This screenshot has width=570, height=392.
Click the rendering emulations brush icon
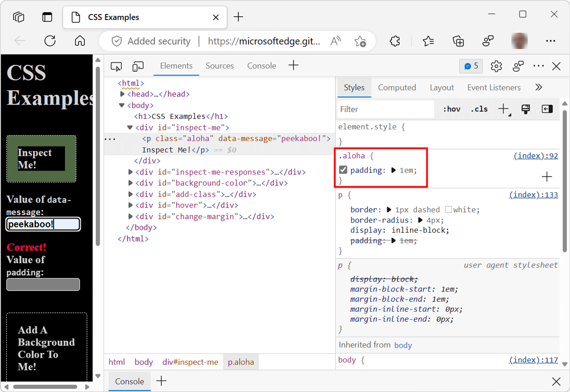[525, 109]
